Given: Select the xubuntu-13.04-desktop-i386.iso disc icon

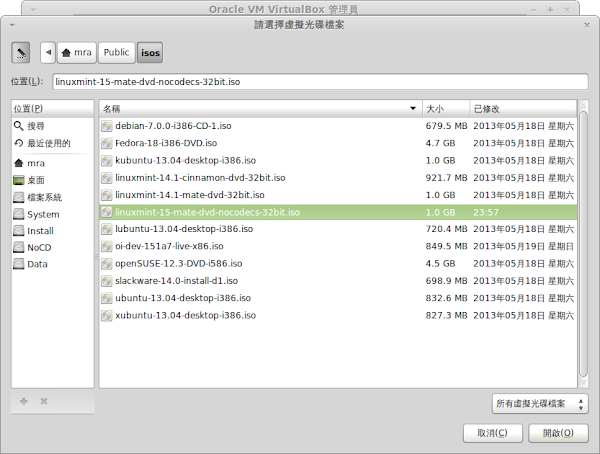Looking at the screenshot, I should [x=107, y=315].
